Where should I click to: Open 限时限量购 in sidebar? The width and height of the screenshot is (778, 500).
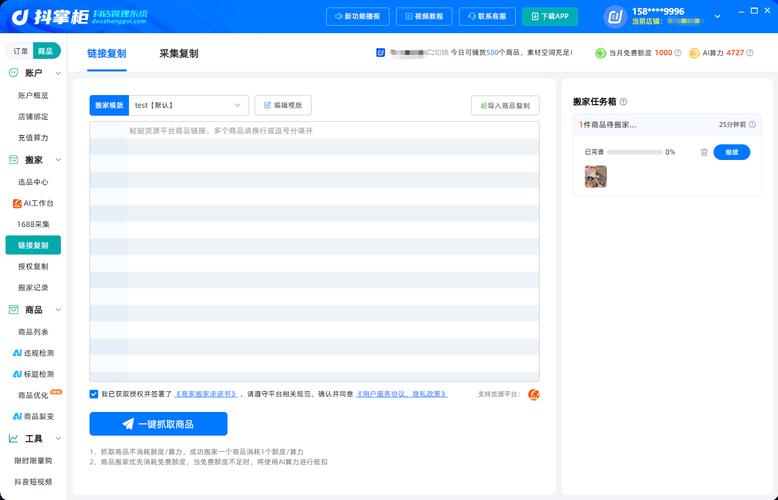coord(33,461)
